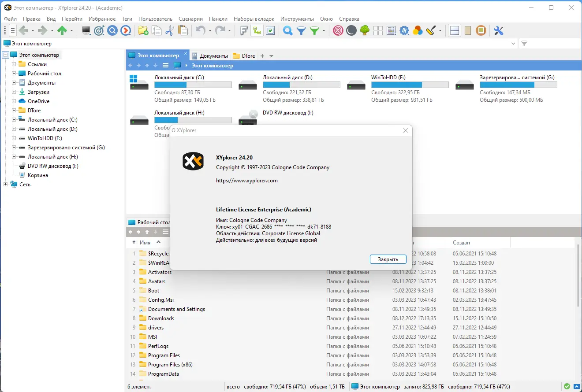The width and height of the screenshot is (582, 392).
Task: Click the pink spiral toolbar icon
Action: click(x=338, y=30)
